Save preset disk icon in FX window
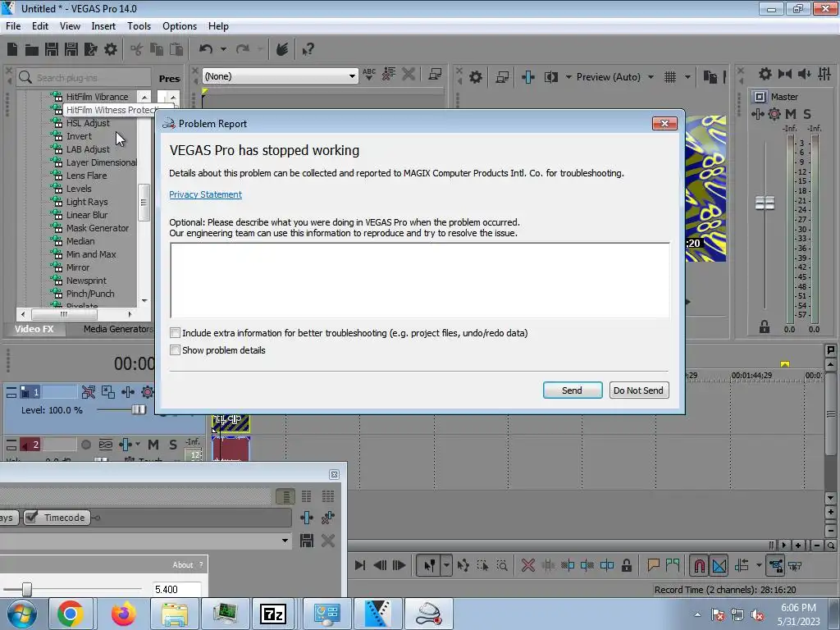This screenshot has width=840, height=630. (x=307, y=541)
